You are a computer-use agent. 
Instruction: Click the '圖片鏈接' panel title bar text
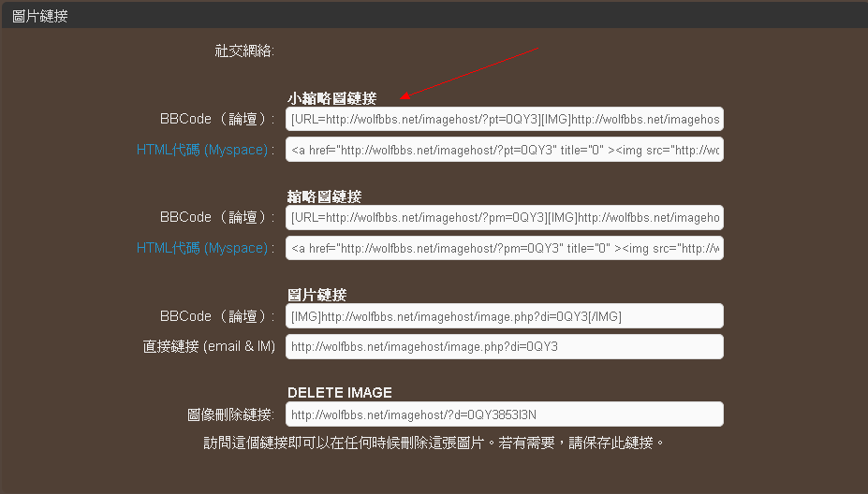click(x=40, y=16)
